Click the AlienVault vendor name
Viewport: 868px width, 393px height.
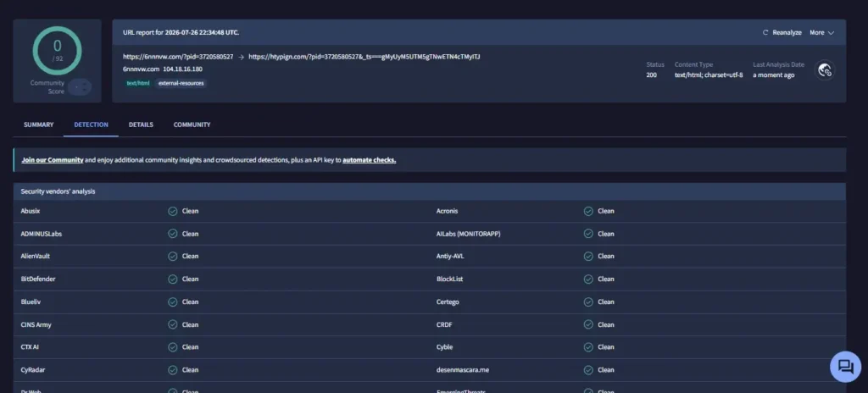coord(36,257)
